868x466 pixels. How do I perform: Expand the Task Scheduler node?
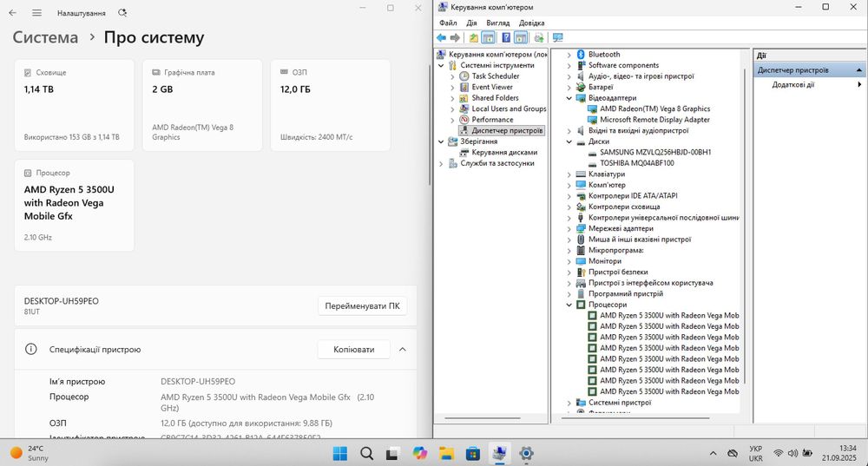(x=452, y=76)
